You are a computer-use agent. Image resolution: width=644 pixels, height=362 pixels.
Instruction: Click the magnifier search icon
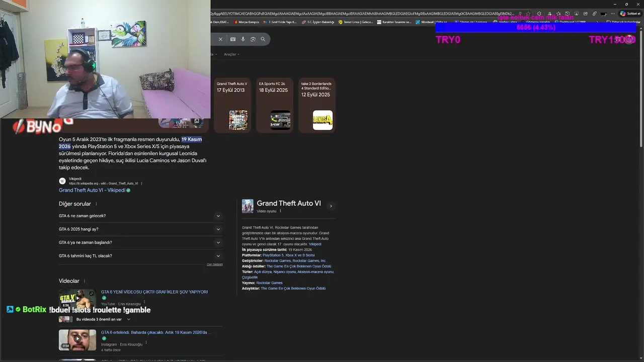click(263, 39)
